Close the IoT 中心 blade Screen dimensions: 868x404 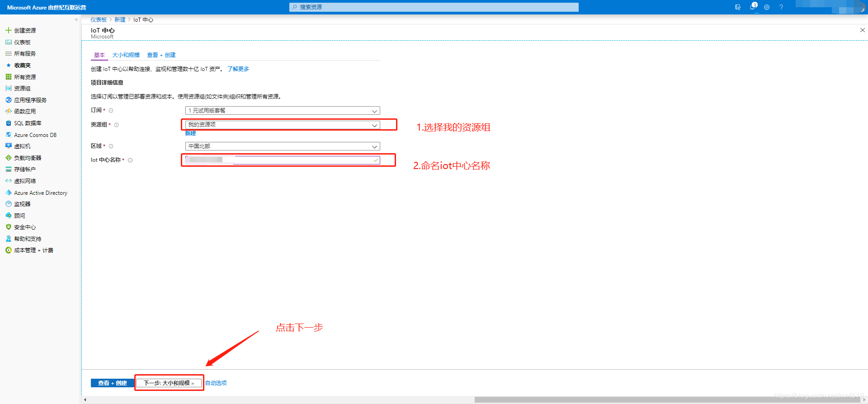tap(862, 30)
